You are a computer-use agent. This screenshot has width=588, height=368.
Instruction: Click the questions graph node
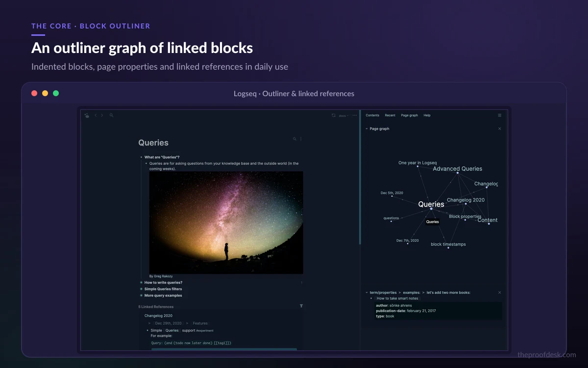click(391, 218)
